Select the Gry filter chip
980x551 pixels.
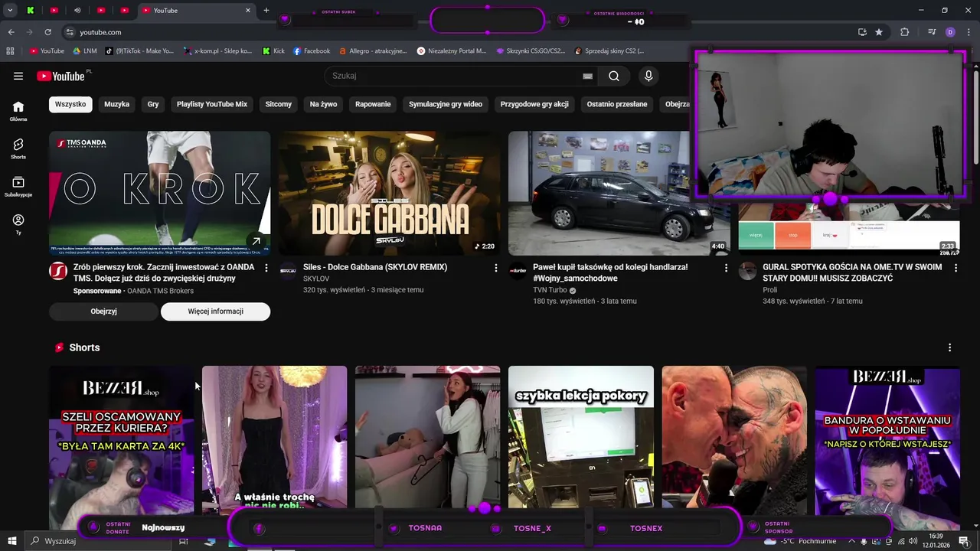[x=153, y=104]
